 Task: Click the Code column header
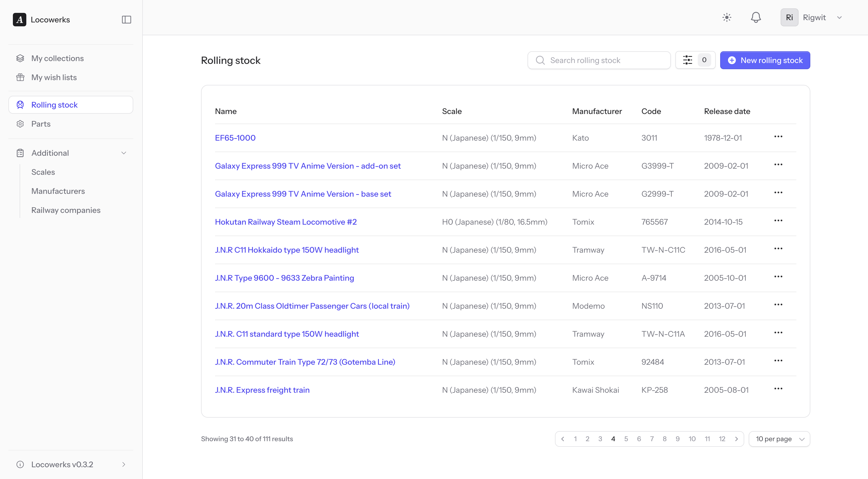[x=651, y=111]
